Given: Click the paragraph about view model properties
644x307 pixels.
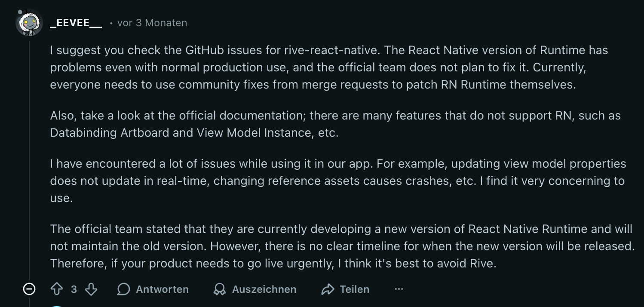Looking at the screenshot, I should point(337,181).
